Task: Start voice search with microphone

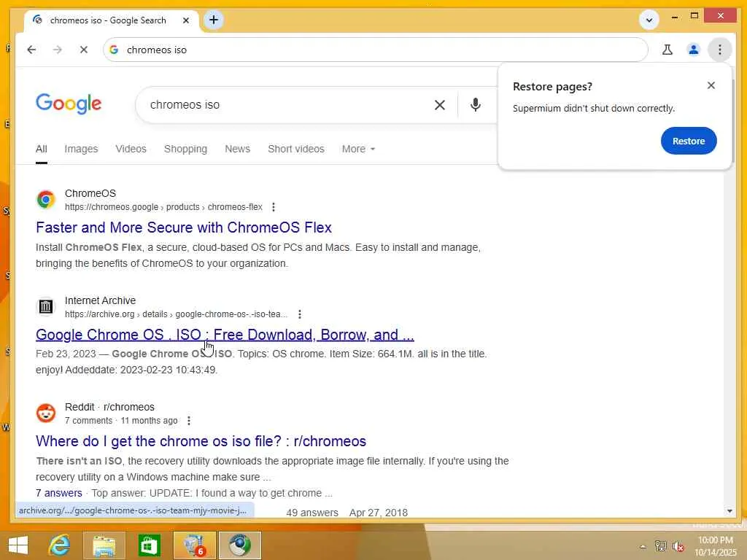Action: click(476, 105)
